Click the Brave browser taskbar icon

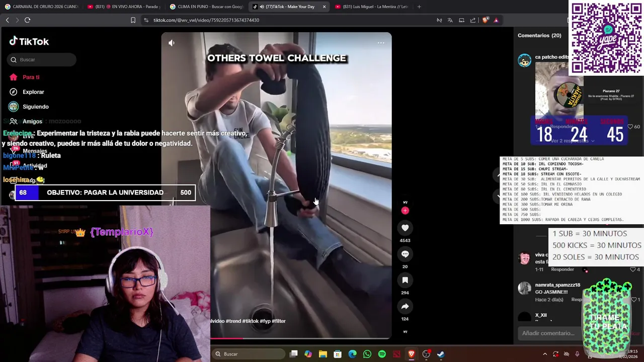[412, 354]
